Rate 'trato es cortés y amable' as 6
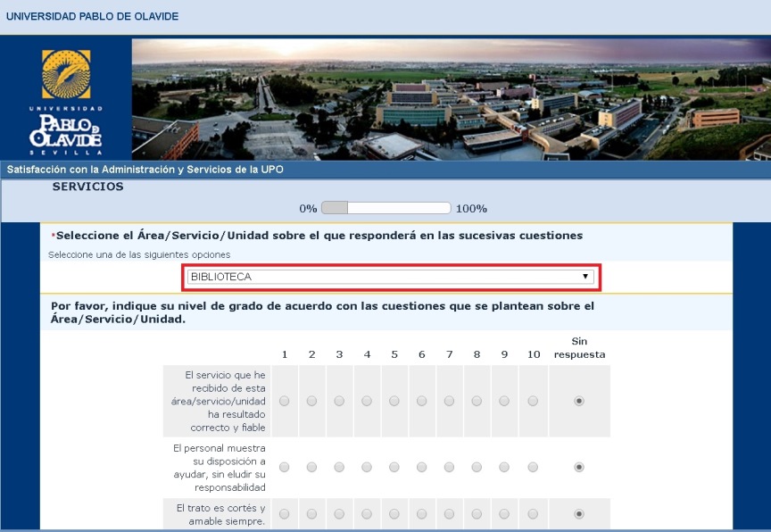The width and height of the screenshot is (771, 532). click(422, 514)
